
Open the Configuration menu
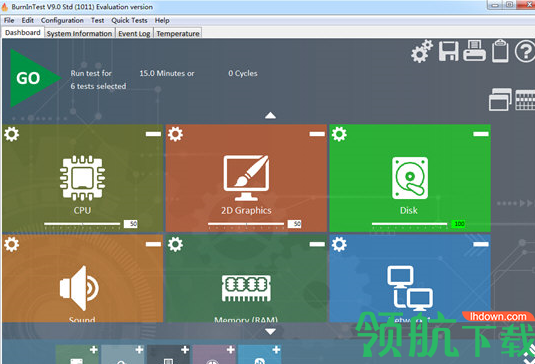[x=62, y=20]
